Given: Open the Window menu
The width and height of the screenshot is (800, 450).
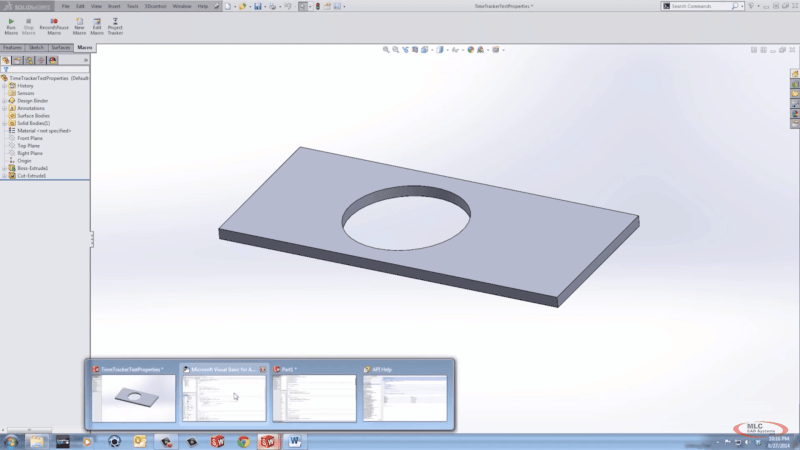Looking at the screenshot, I should pyautogui.click(x=182, y=6).
